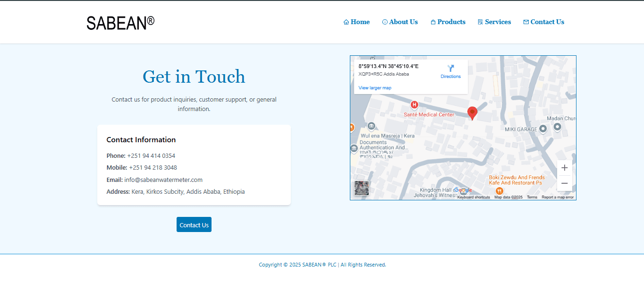Click the red location pin marker

472,113
